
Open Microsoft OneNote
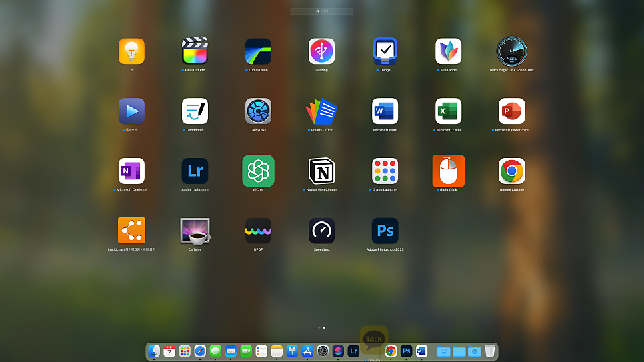(131, 171)
